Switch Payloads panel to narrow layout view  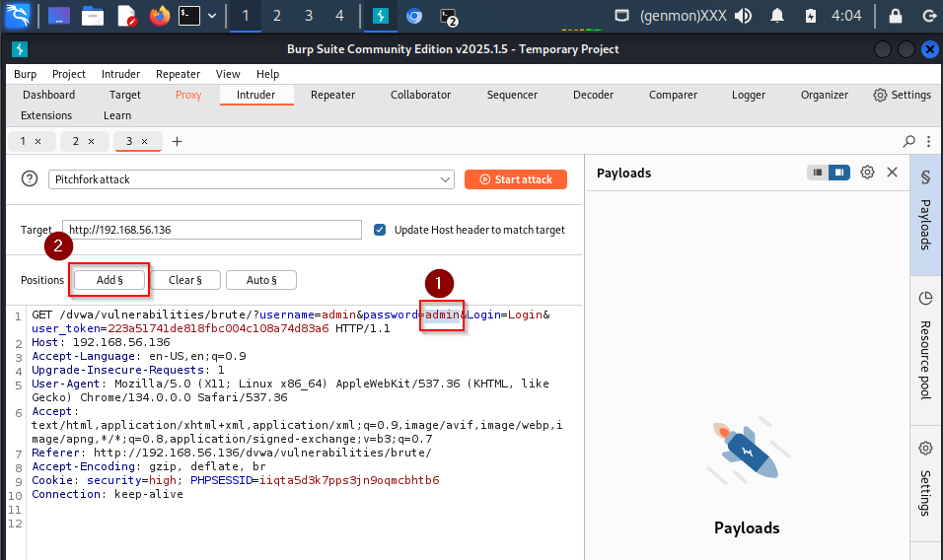click(818, 173)
